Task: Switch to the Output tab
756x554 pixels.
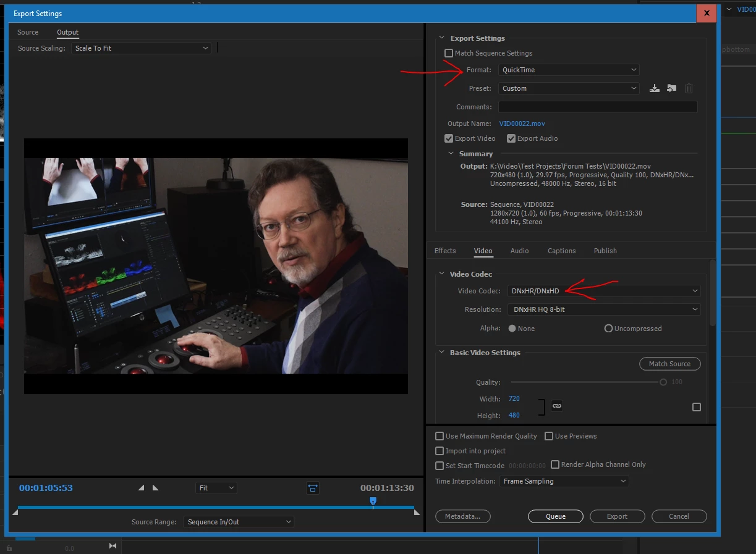Action: [x=68, y=32]
